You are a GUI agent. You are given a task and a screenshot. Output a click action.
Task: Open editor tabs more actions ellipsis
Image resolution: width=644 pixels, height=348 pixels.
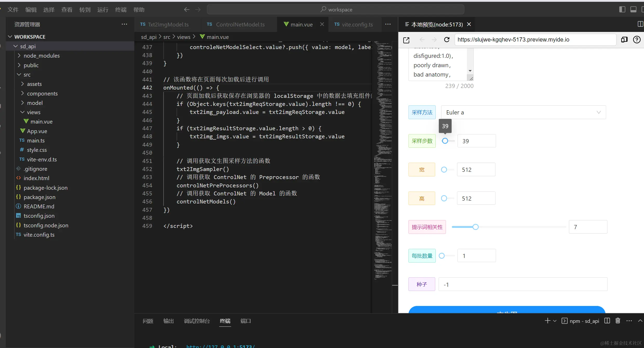click(x=388, y=24)
